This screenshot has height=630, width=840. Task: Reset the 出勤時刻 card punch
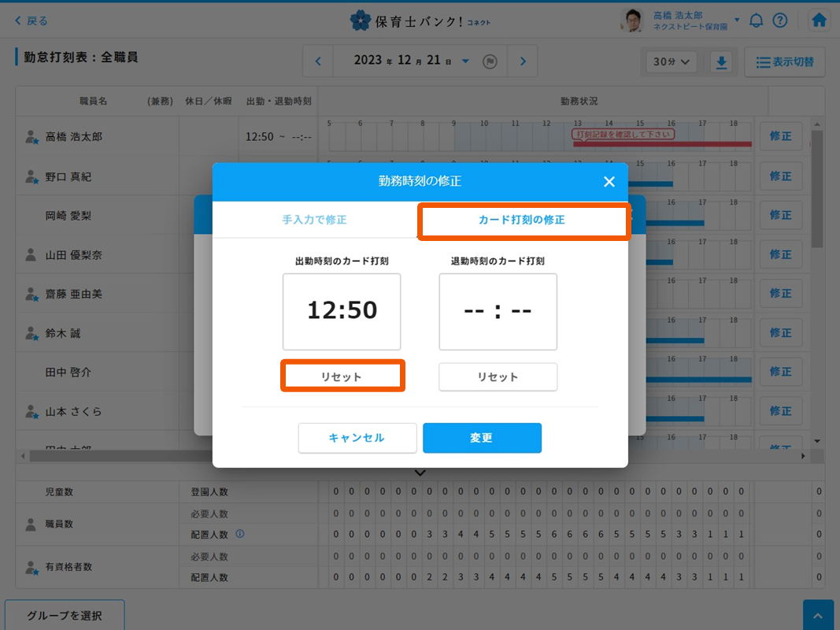pyautogui.click(x=342, y=376)
